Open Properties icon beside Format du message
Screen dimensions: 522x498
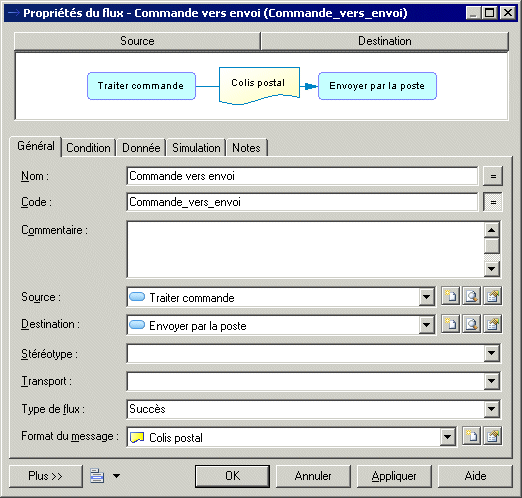click(x=493, y=436)
